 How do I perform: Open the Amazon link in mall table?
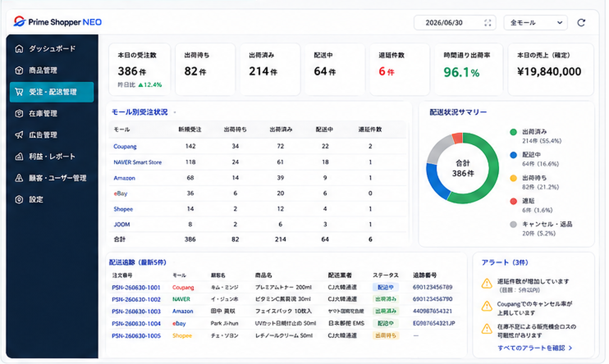pos(124,178)
